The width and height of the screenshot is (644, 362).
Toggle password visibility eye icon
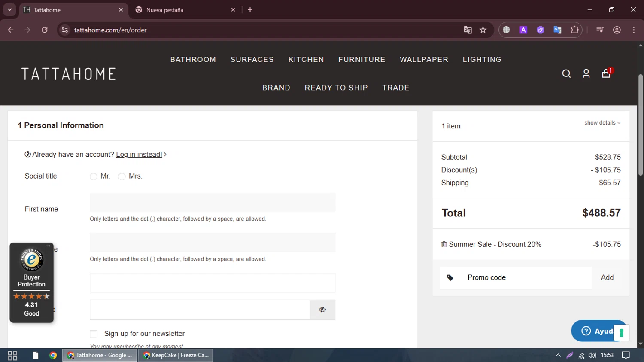[x=322, y=310]
